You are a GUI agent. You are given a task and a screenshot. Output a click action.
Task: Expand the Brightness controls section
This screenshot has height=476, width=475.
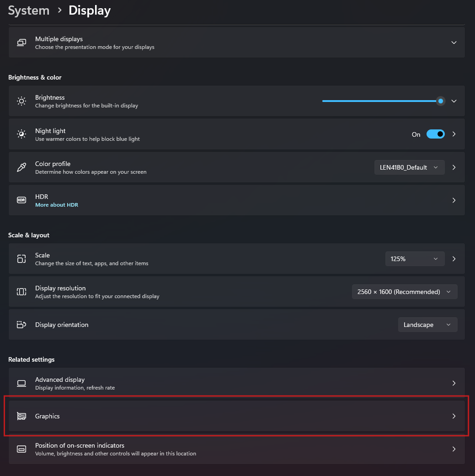[454, 101]
